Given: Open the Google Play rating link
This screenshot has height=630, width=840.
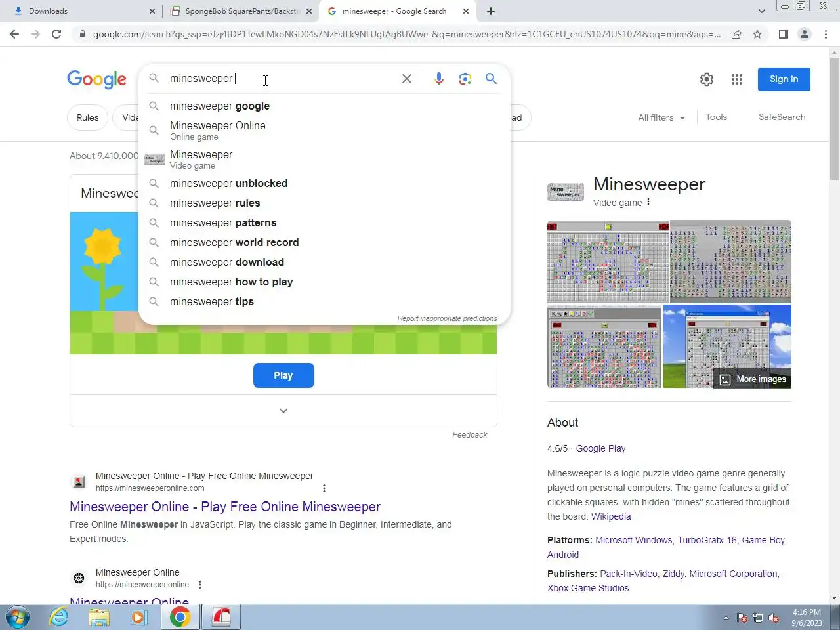Looking at the screenshot, I should (600, 448).
